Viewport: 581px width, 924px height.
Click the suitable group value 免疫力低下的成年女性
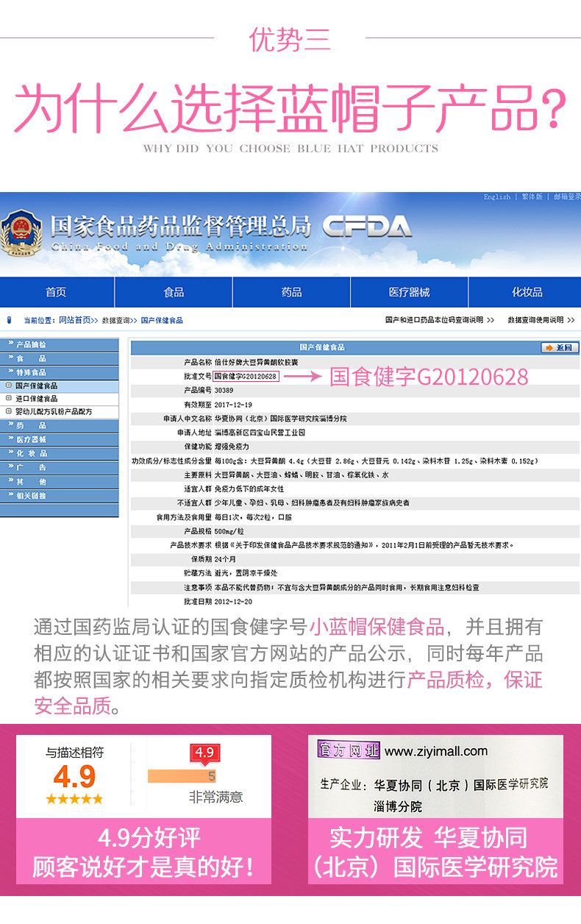point(249,488)
